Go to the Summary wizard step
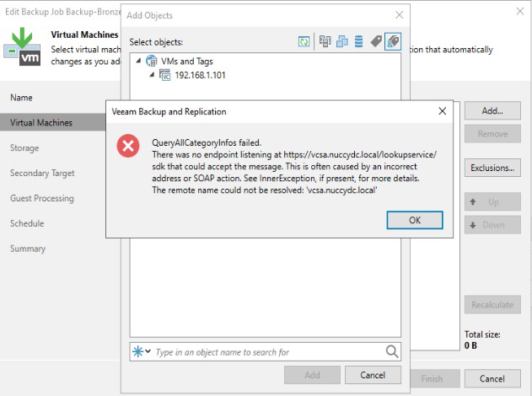 [x=28, y=249]
